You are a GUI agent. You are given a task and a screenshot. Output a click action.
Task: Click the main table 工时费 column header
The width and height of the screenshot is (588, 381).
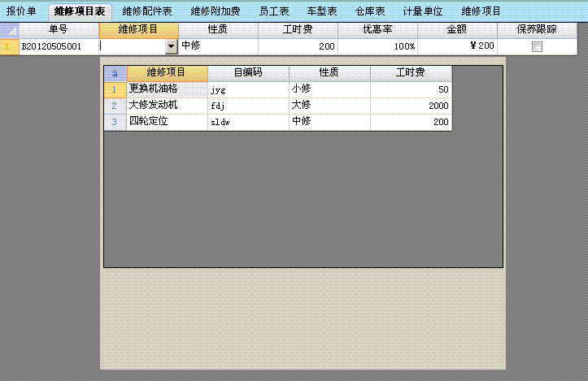click(298, 30)
